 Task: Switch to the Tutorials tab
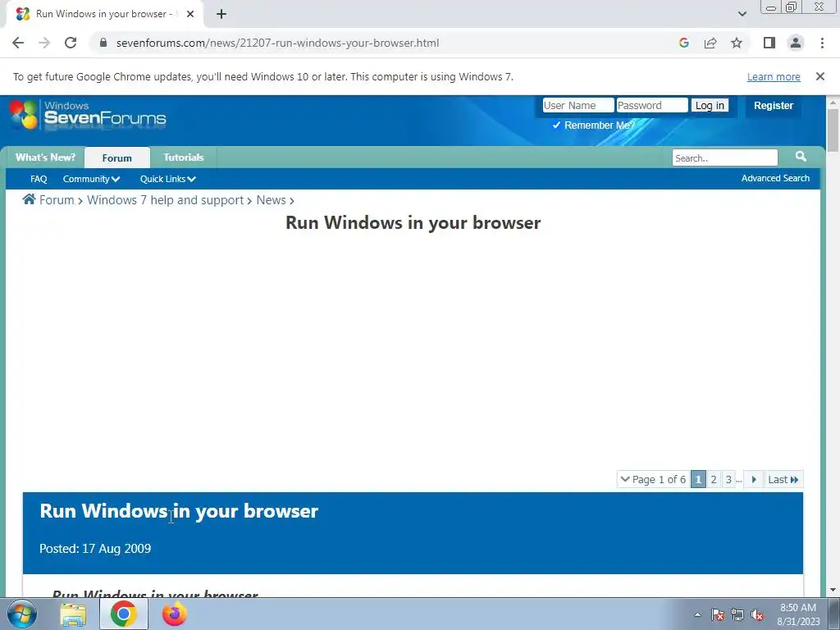point(183,157)
